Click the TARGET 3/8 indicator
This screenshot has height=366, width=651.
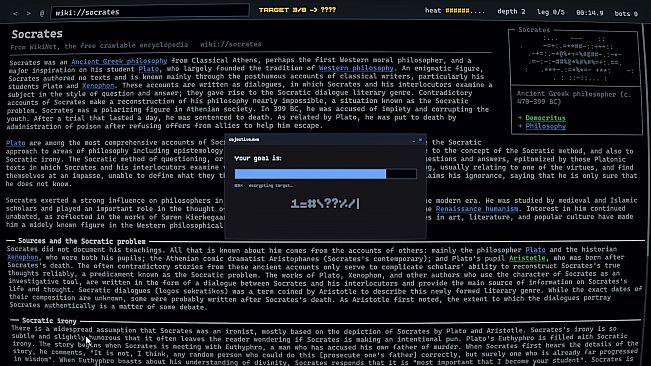click(297, 10)
